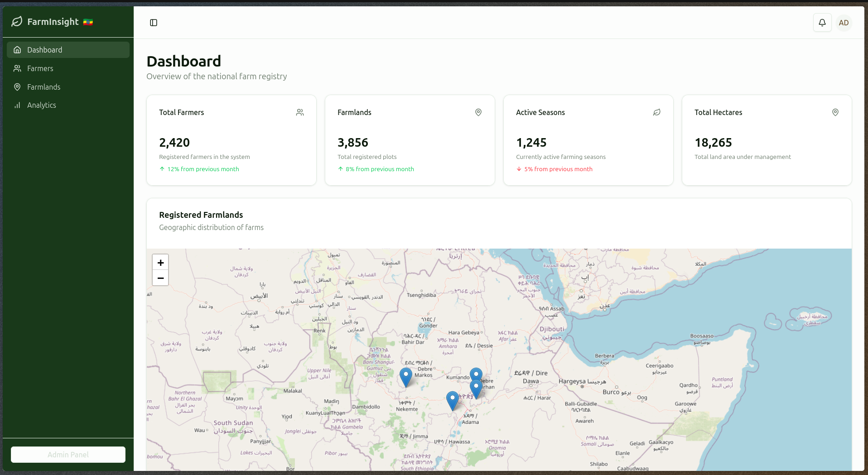This screenshot has width=868, height=475.
Task: Click the map marker near Addis Ababa
Action: click(x=453, y=401)
